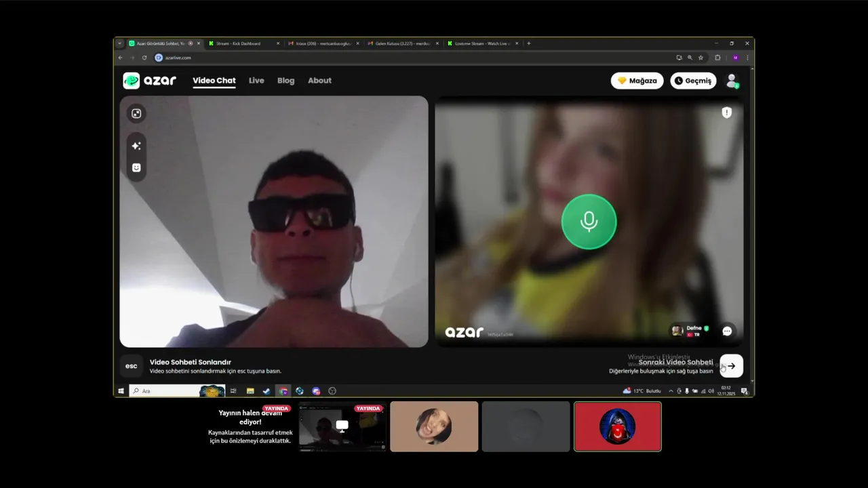Toggle fullscreen on own video

pos(136,114)
